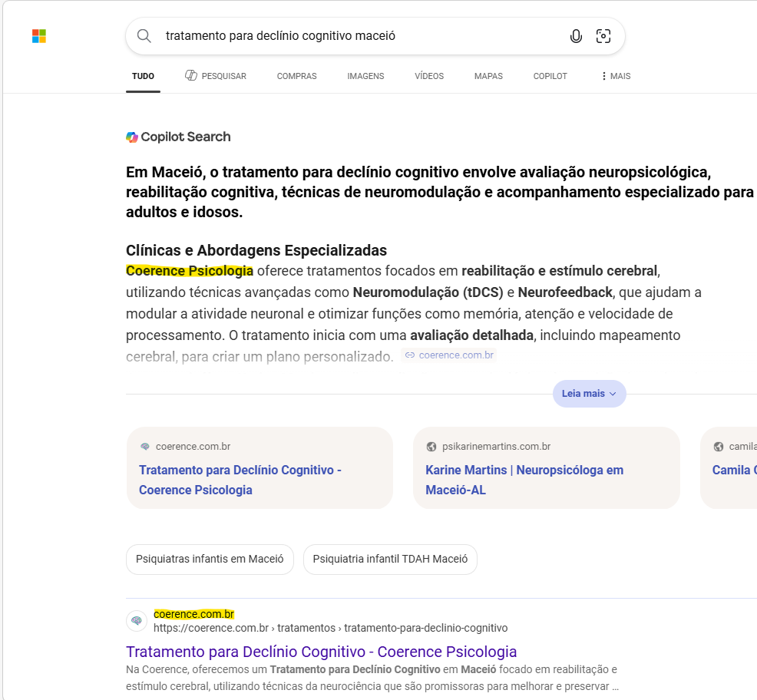This screenshot has width=757, height=700.
Task: Open the partially visible Camila card
Action: [x=729, y=467]
